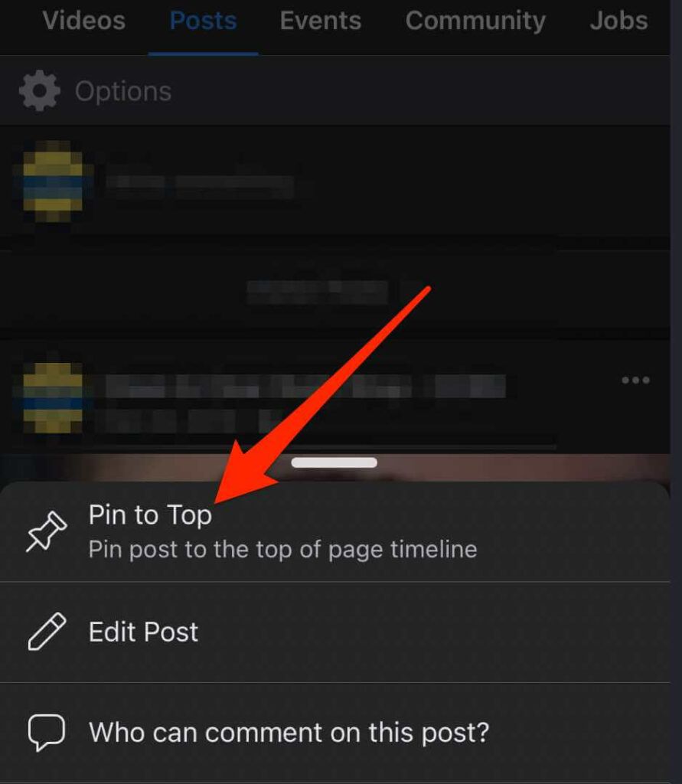Open the Events tab

click(x=321, y=21)
